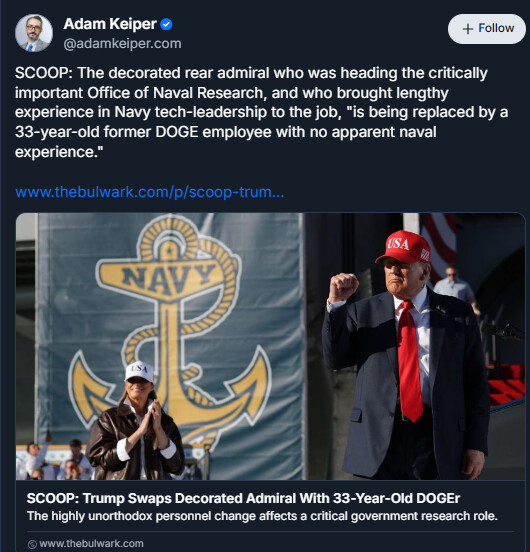Viewport: 530px width, 552px height.
Task: Click the white USA cap in photo
Action: pyautogui.click(x=139, y=371)
